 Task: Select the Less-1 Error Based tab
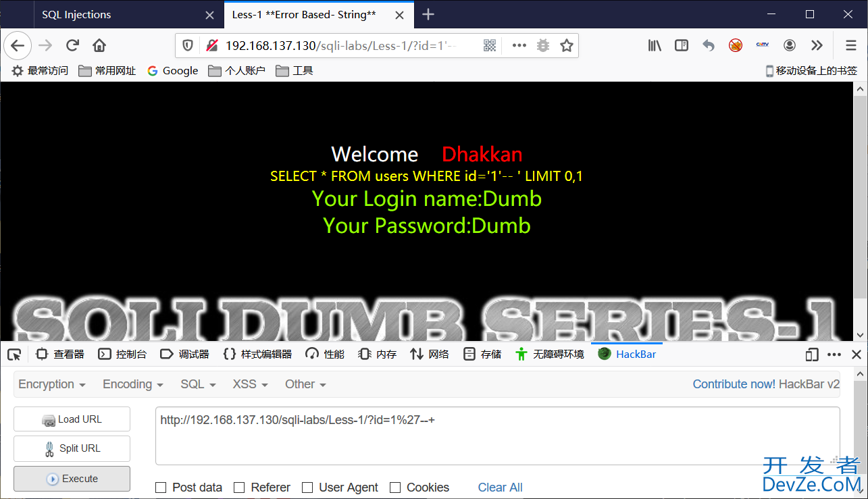coord(318,14)
